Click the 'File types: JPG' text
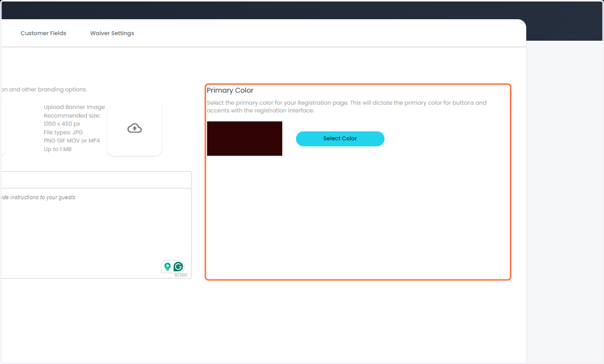604x364 pixels. (63, 132)
